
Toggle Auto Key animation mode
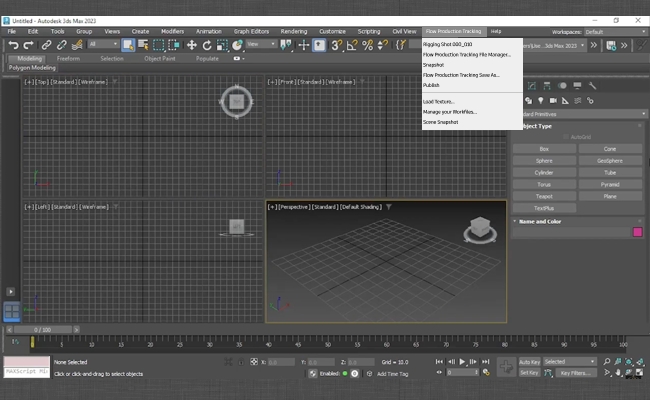[529, 361]
